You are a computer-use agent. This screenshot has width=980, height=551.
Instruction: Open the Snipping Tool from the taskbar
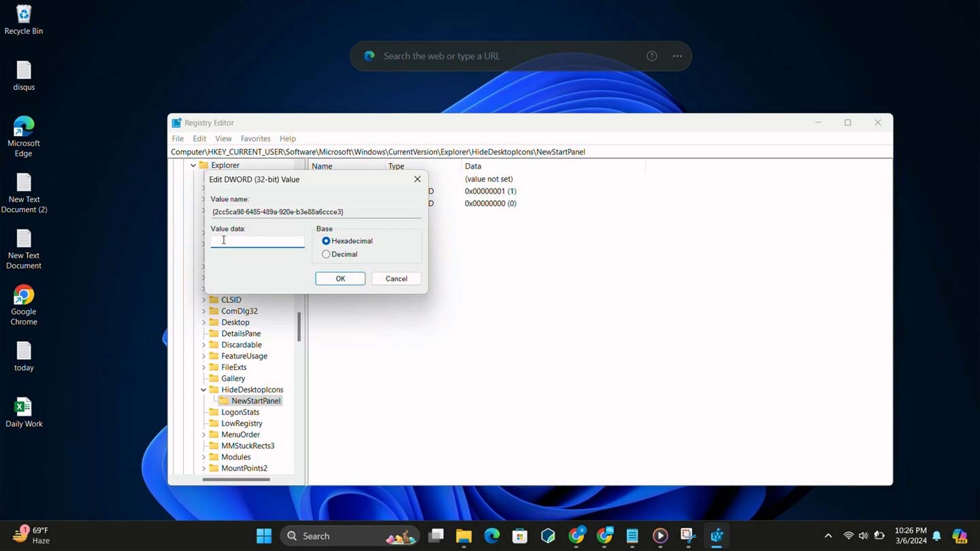coord(687,535)
